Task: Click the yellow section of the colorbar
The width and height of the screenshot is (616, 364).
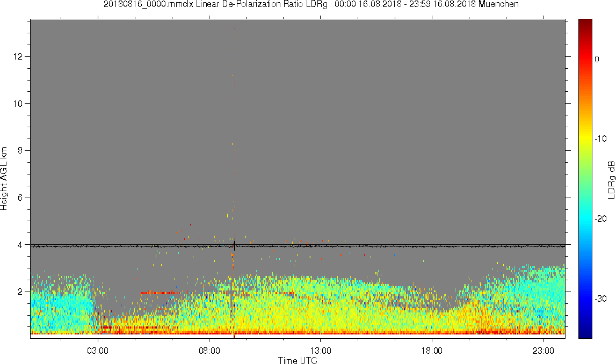Action: click(585, 137)
